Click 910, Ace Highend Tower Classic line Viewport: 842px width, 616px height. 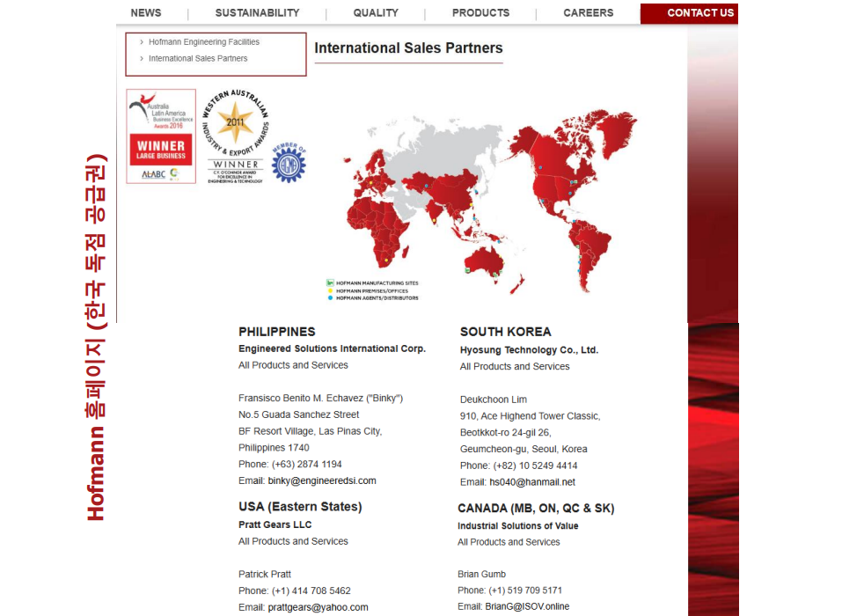(x=530, y=416)
